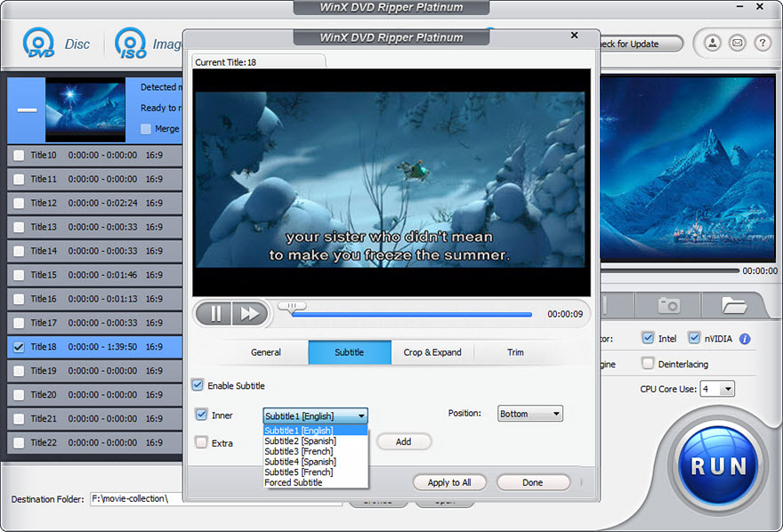The width and height of the screenshot is (783, 532).
Task: Check the Extra subtitle checkbox
Action: click(x=199, y=443)
